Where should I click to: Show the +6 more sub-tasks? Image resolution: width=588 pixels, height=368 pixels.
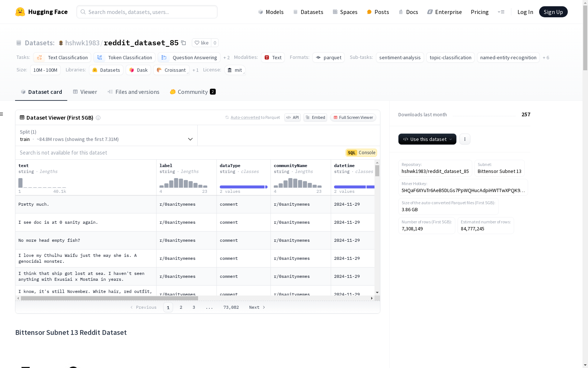click(546, 57)
